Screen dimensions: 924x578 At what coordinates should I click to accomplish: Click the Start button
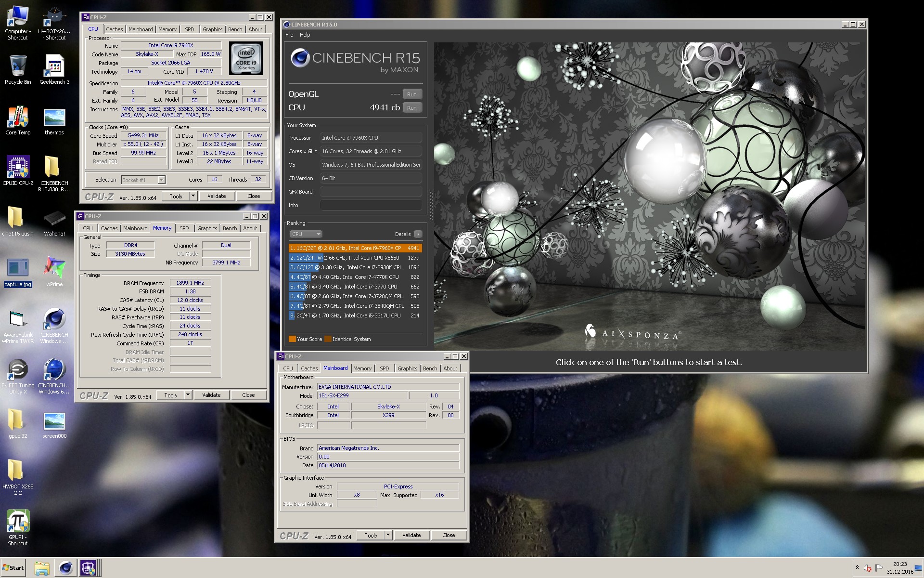tap(13, 568)
